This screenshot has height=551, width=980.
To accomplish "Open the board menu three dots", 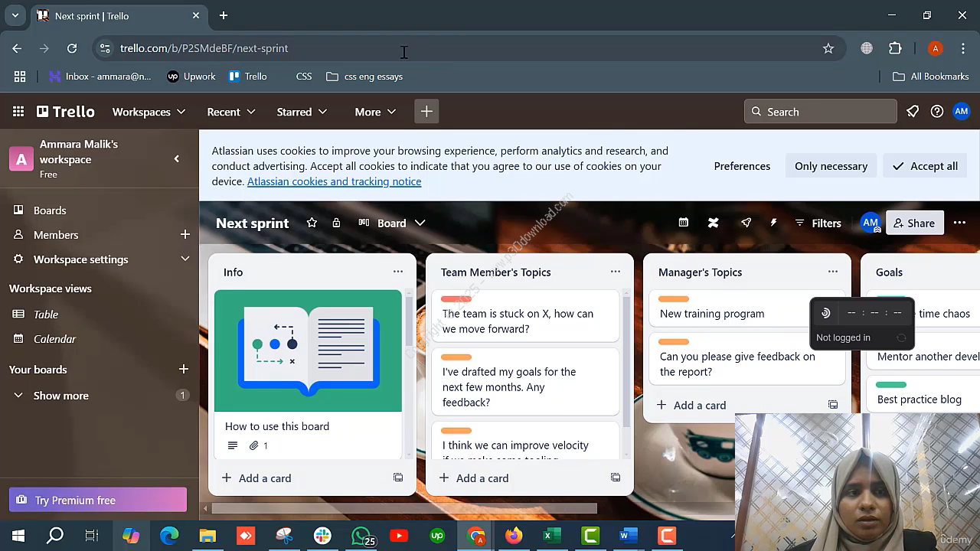I will [960, 223].
